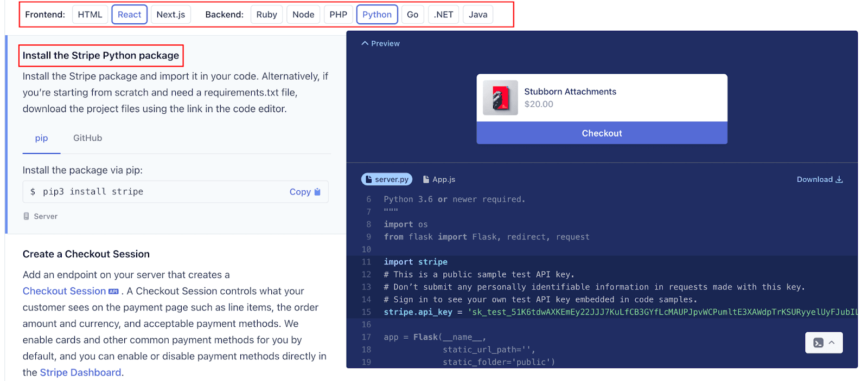Screen dimensions: 868x381
Task: Select React as the frontend
Action: (129, 15)
